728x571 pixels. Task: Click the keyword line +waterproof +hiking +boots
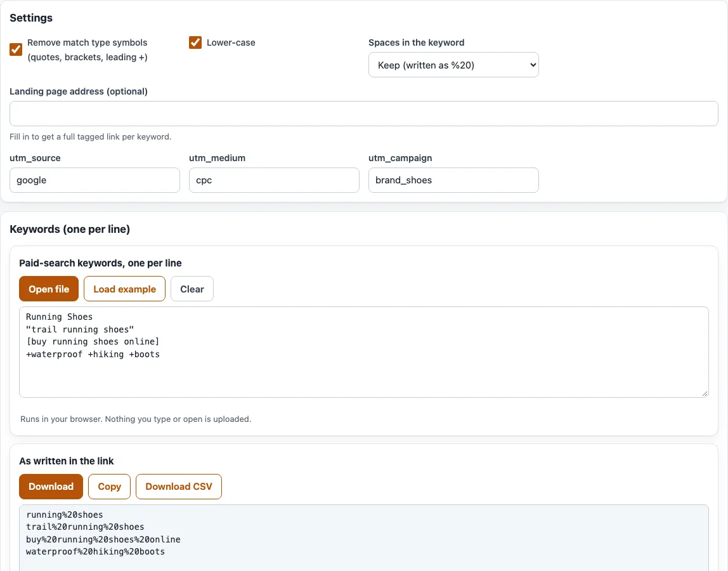pyautogui.click(x=93, y=354)
